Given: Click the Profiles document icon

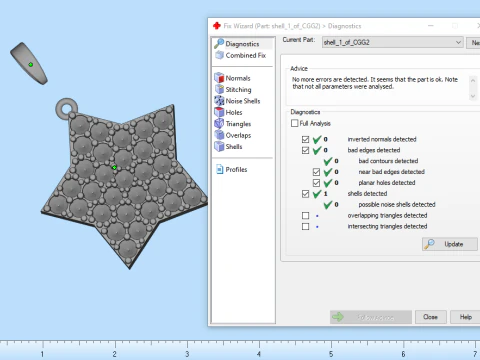Looking at the screenshot, I should pyautogui.click(x=220, y=169).
